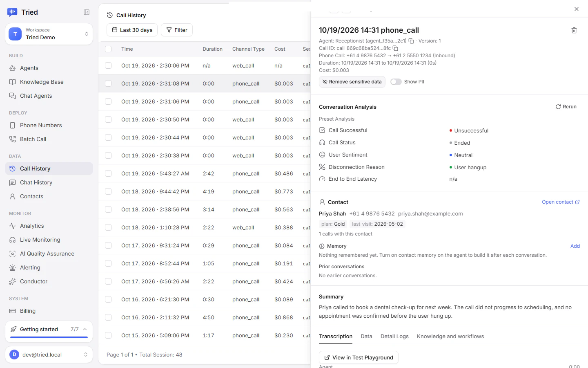Copy the Call ID icon
This screenshot has width=588, height=368.
395,48
